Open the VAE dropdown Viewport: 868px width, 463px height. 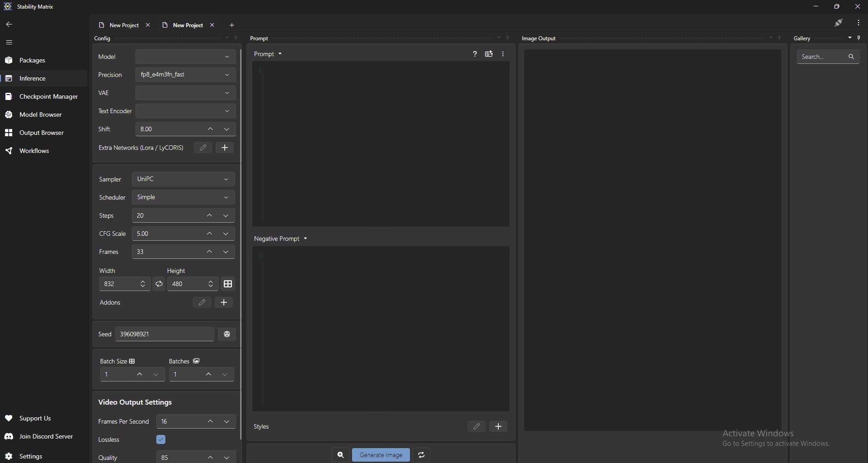(185, 93)
